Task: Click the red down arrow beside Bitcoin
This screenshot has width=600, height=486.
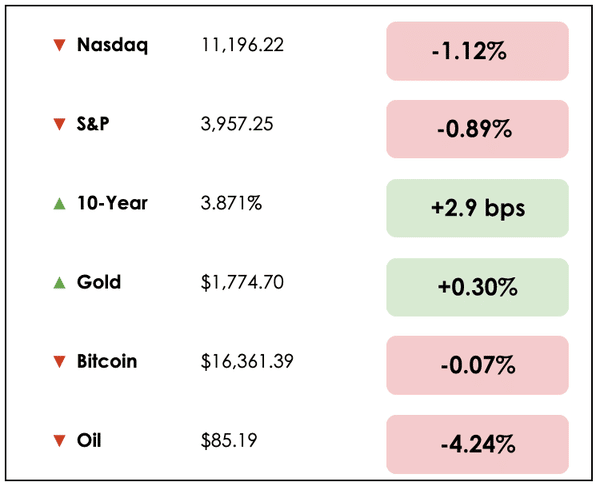Action: point(59,361)
